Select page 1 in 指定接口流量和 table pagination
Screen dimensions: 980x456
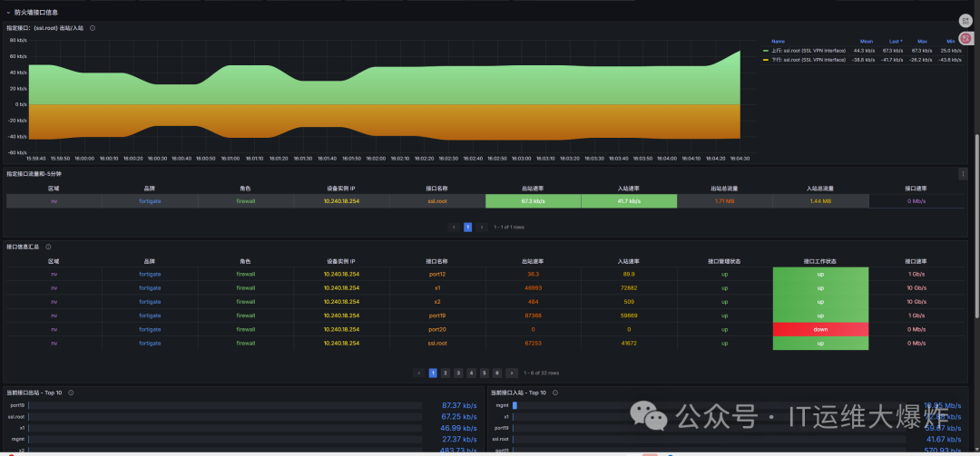(x=467, y=228)
